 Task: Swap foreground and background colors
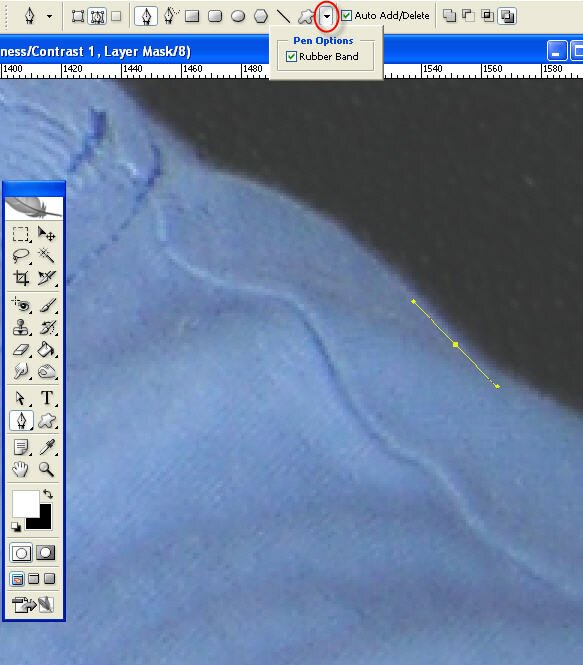(47, 494)
